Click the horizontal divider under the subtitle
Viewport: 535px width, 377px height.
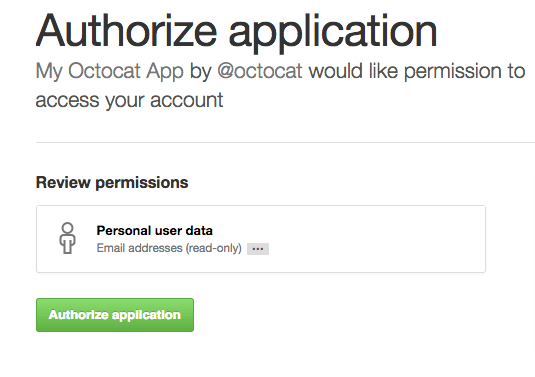click(x=285, y=142)
